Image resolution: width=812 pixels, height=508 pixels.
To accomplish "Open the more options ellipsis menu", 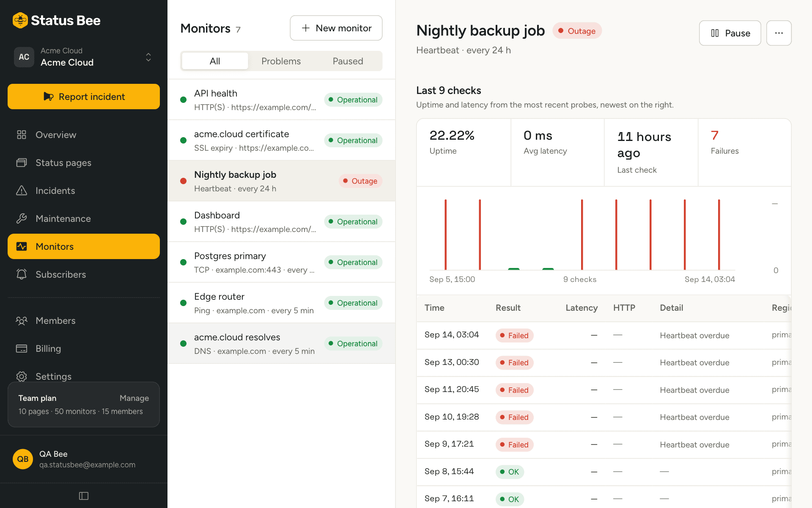I will click(x=779, y=33).
